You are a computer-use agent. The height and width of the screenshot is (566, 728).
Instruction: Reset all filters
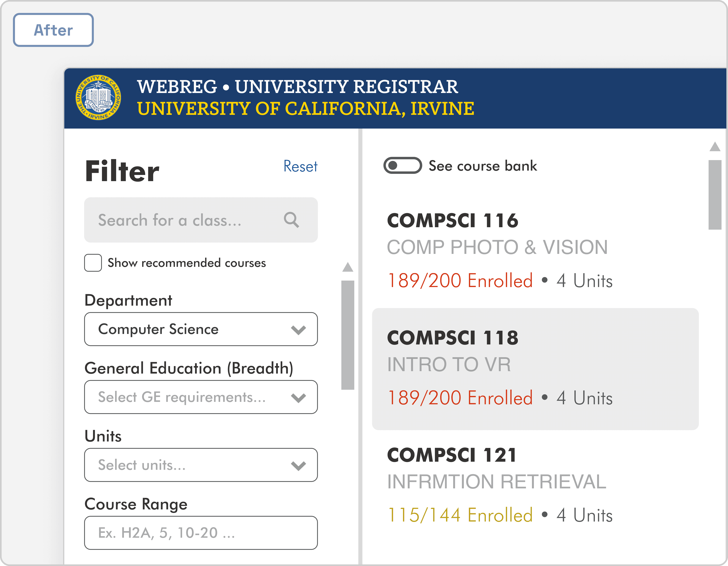300,166
